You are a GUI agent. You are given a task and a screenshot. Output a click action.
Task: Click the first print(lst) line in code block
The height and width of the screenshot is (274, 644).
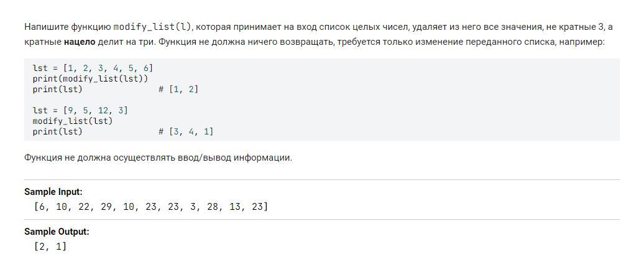(x=57, y=89)
